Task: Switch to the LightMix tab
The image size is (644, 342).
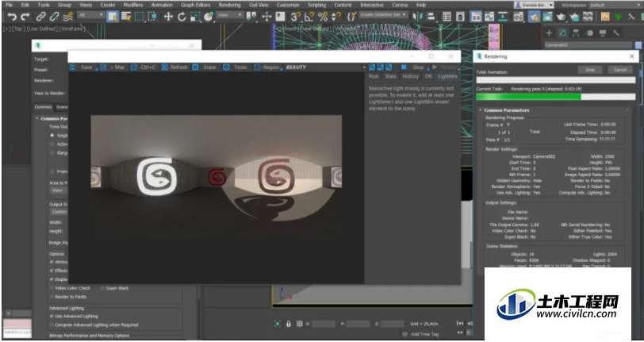Action: (x=447, y=76)
